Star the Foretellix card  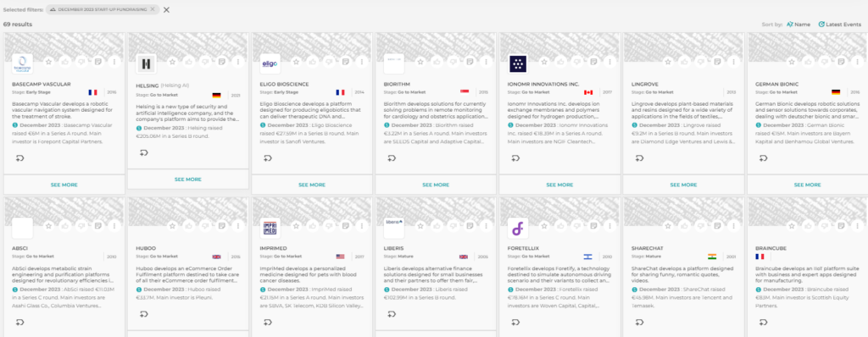(544, 226)
